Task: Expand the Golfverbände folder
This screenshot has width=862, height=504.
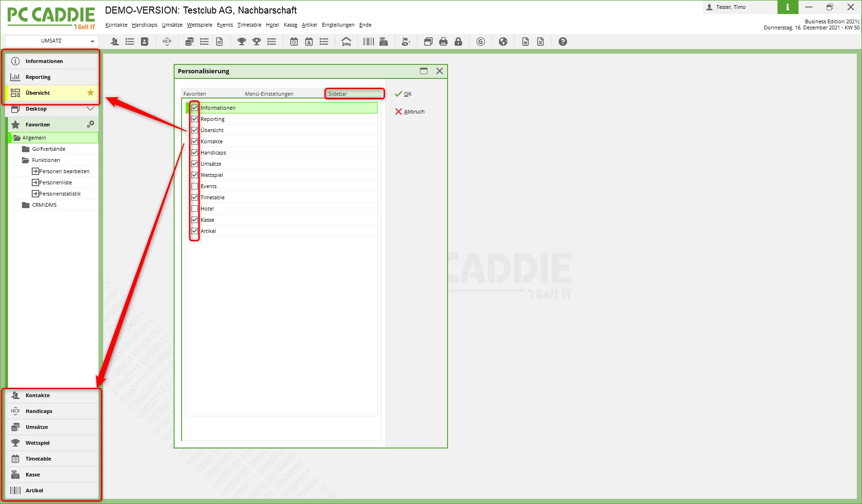Action: pos(26,149)
